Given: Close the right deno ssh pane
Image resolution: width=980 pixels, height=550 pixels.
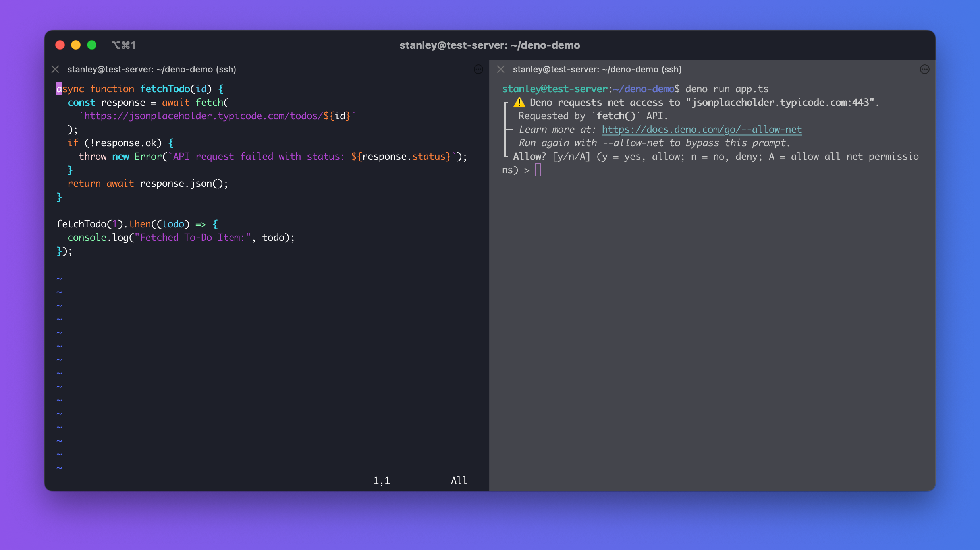Looking at the screenshot, I should click(x=501, y=69).
